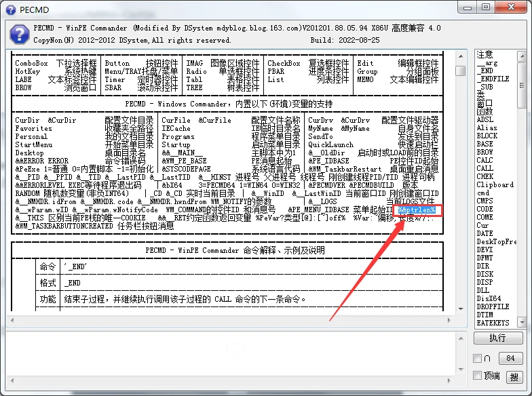Minimize the PECMD window

coord(468,7)
